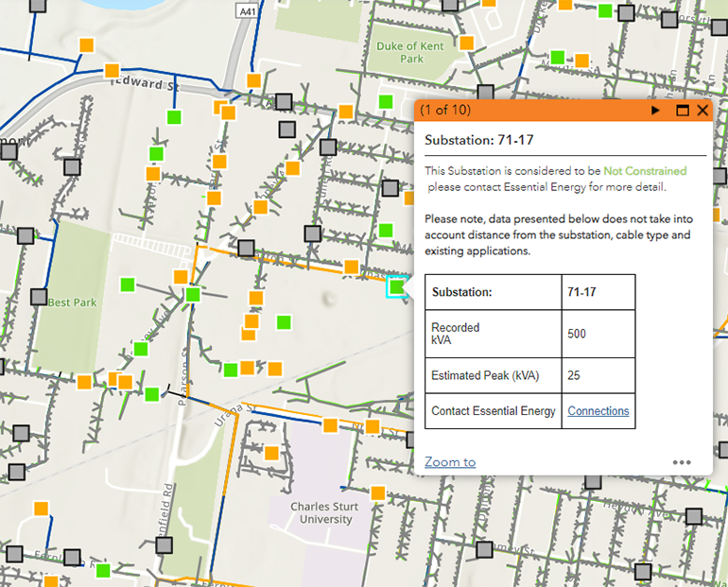Click the popup's '(1 of 10)' title
The height and width of the screenshot is (587, 728).
click(x=446, y=111)
